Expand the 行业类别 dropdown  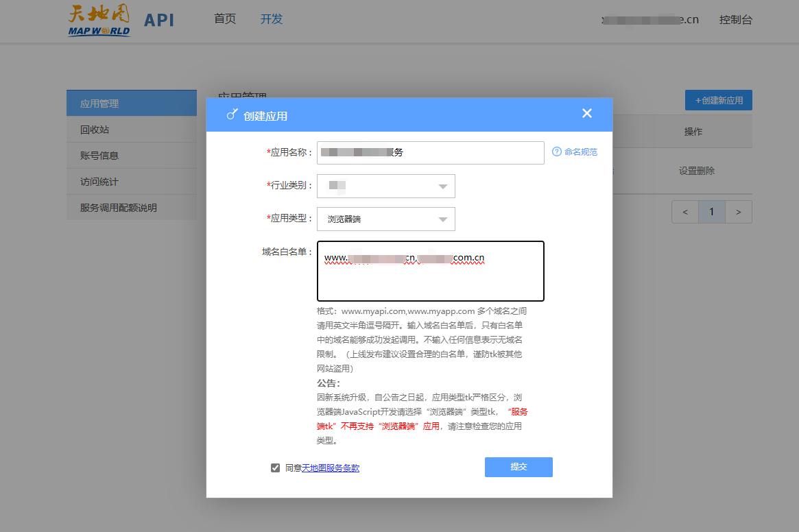point(442,186)
